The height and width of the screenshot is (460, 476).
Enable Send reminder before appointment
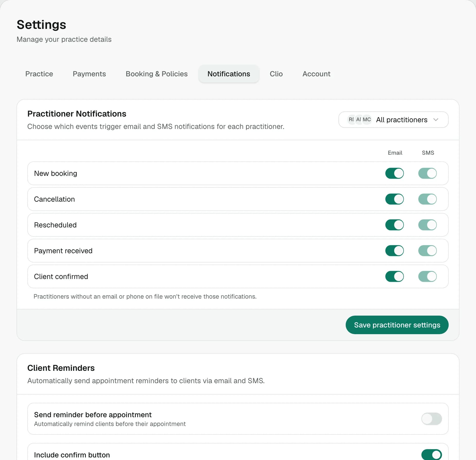pyautogui.click(x=431, y=419)
